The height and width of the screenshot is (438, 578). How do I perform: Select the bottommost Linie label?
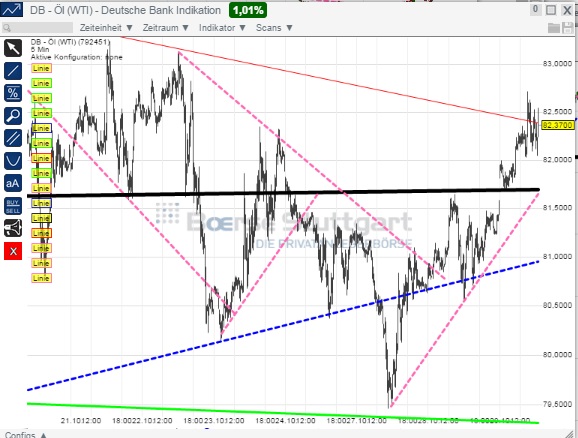click(x=41, y=278)
